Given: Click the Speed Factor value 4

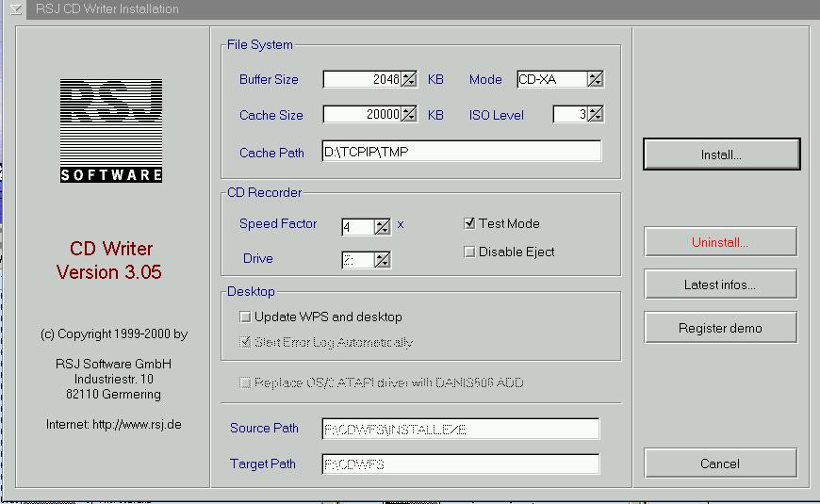Looking at the screenshot, I should coord(347,227).
